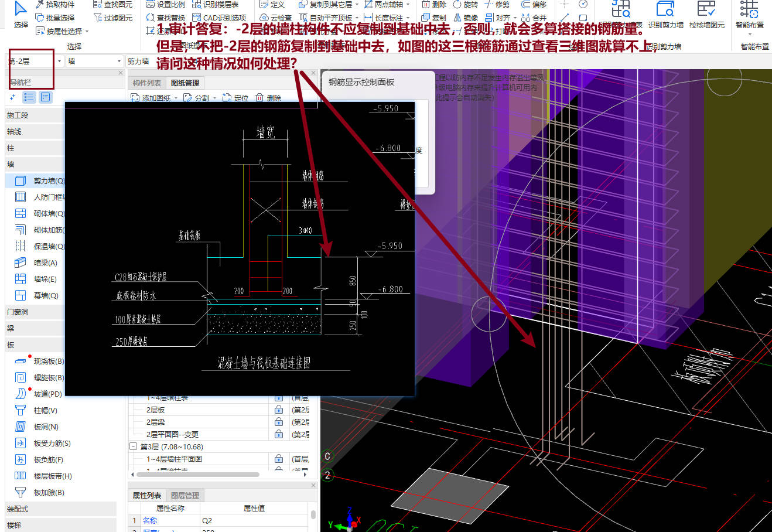772x532 pixels.
Task: Select 板受力筋(S) in navigation list
Action: (x=42, y=443)
